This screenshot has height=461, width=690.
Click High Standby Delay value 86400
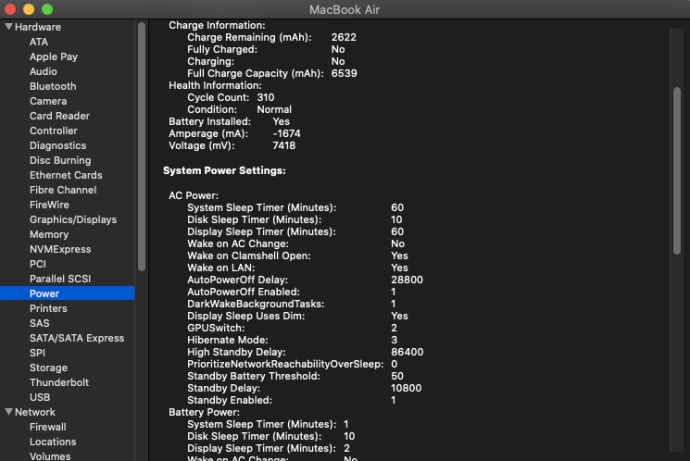click(407, 352)
